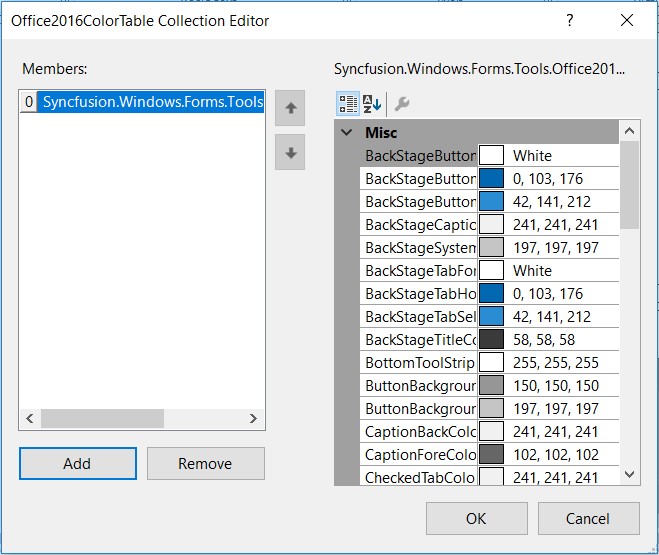Click the question mark help button
Image resolution: width=659 pixels, height=555 pixels.
click(569, 20)
